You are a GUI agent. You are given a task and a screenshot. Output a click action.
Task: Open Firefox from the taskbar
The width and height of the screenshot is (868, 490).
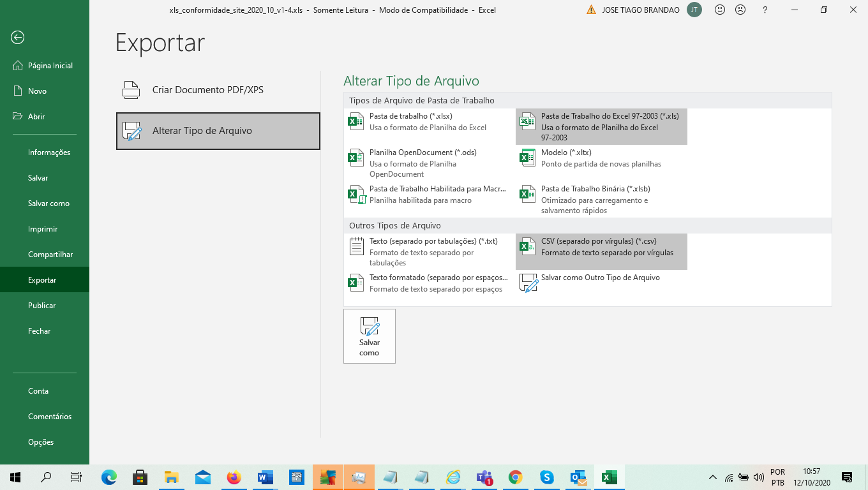234,477
